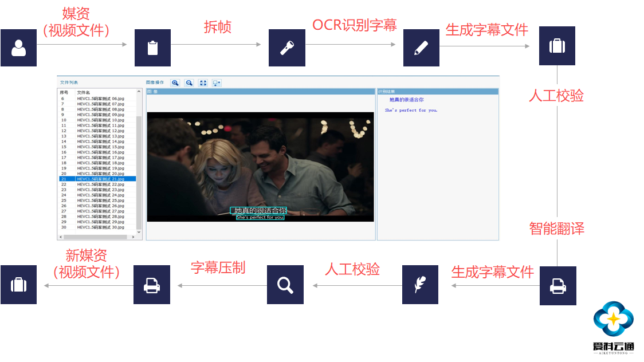This screenshot has width=644, height=362.
Task: Select file row 30 ending 30.jpg
Action: coord(98,227)
